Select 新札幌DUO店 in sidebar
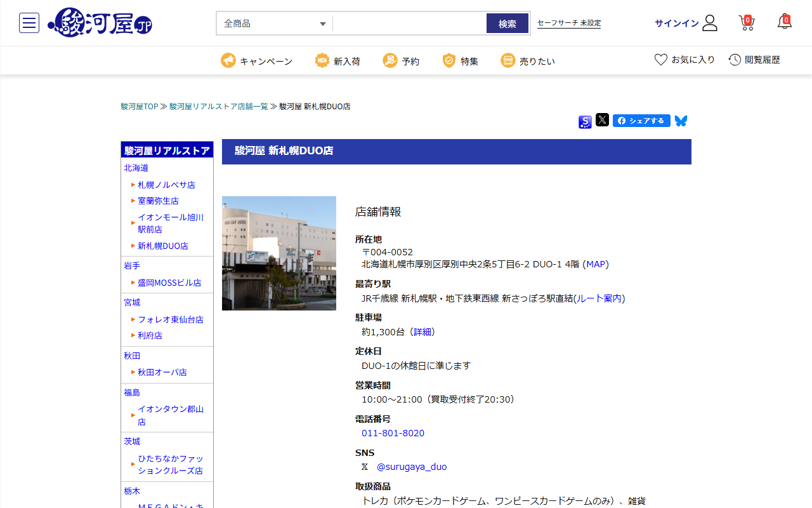Viewport: 812px width, 508px height. 163,246
